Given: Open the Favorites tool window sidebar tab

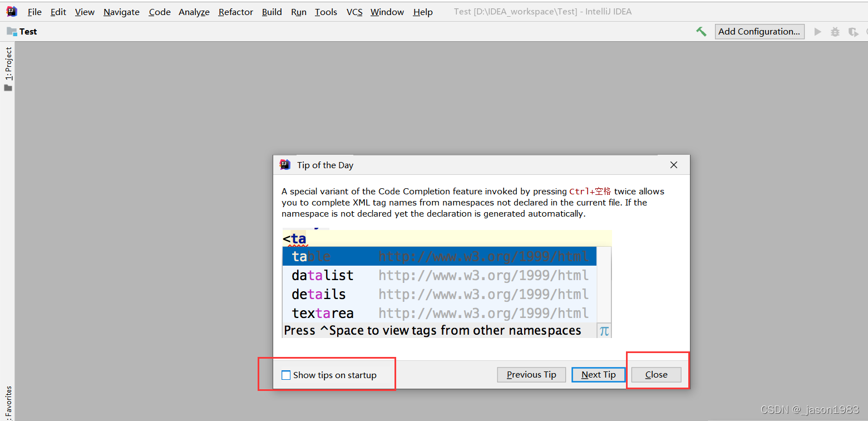Looking at the screenshot, I should (x=8, y=403).
